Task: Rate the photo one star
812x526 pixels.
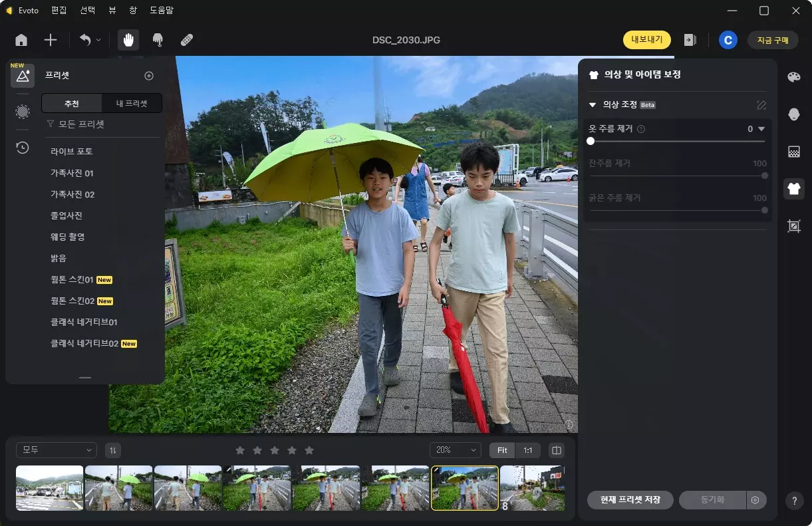Action: pos(240,450)
